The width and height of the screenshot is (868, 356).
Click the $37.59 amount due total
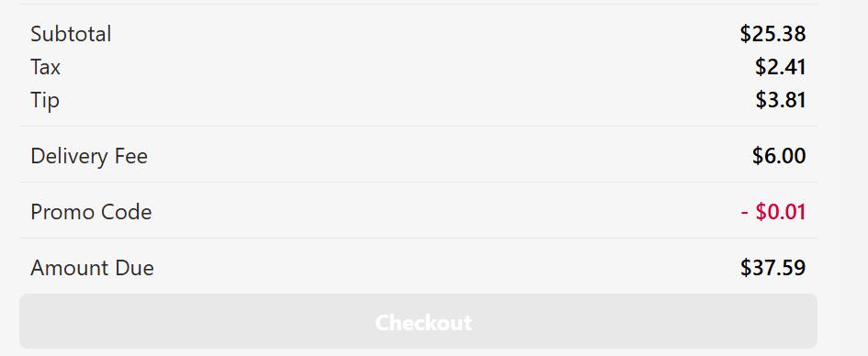click(772, 268)
